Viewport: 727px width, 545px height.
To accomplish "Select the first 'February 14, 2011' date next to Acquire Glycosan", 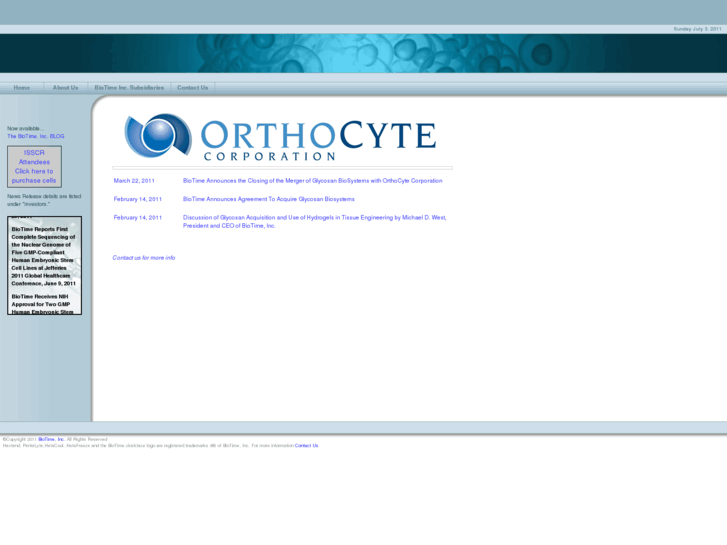I will [x=138, y=199].
